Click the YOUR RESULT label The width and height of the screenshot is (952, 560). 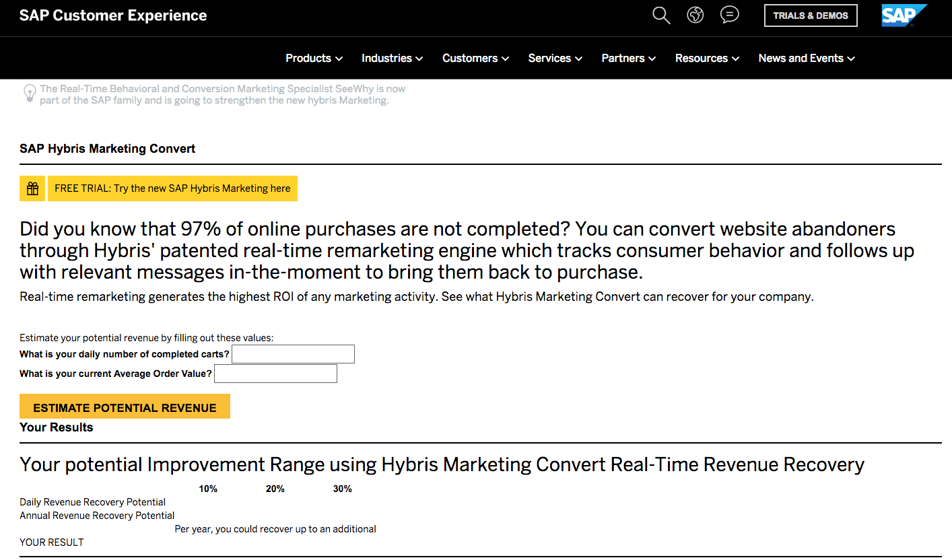pyautogui.click(x=52, y=542)
